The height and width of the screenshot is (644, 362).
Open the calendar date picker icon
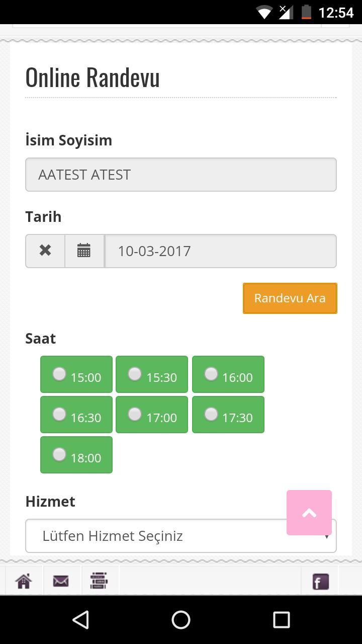(84, 251)
